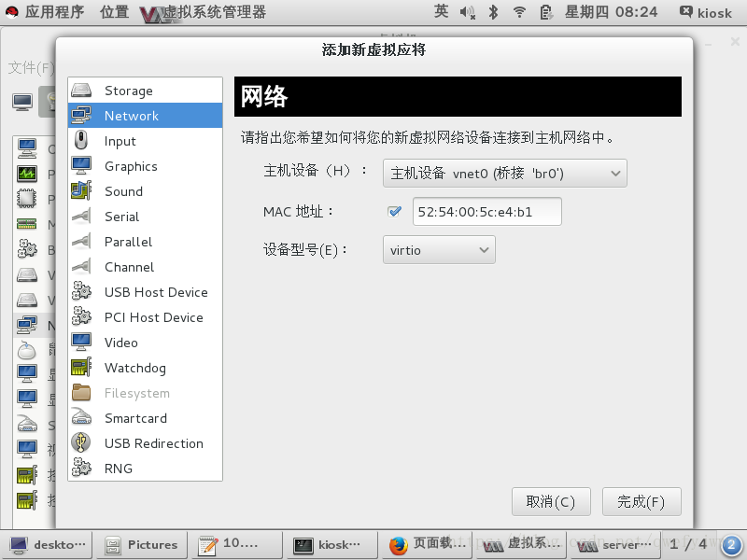Image resolution: width=747 pixels, height=560 pixels.
Task: Click the Channel connector icon
Action: 81,267
